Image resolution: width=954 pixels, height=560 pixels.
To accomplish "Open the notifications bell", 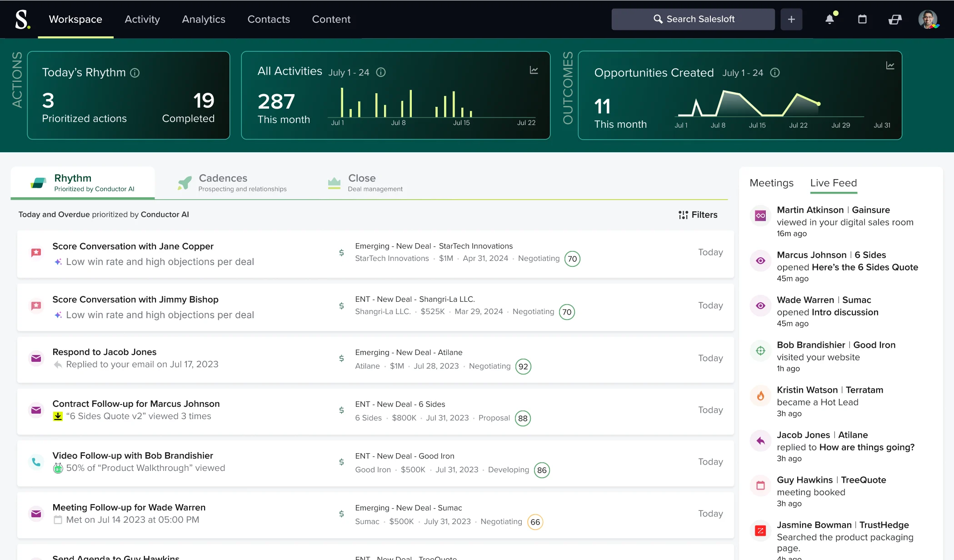I will click(830, 19).
